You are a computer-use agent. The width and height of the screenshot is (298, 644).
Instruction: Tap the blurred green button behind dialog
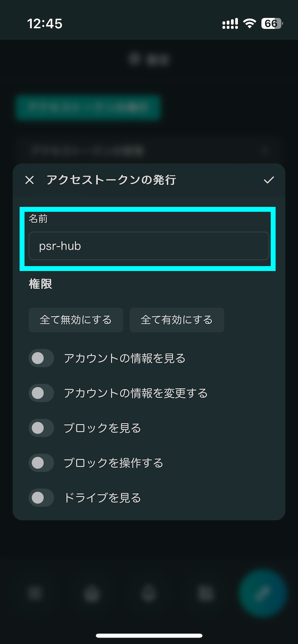pos(88,107)
